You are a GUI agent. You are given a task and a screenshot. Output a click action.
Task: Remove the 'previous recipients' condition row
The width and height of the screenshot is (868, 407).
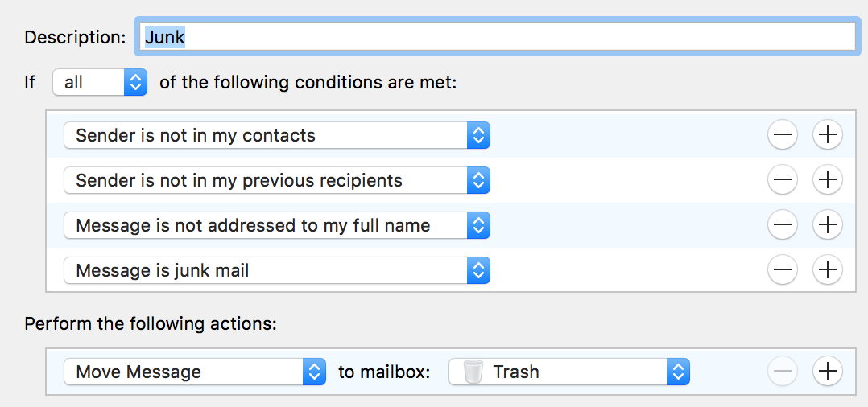click(783, 181)
